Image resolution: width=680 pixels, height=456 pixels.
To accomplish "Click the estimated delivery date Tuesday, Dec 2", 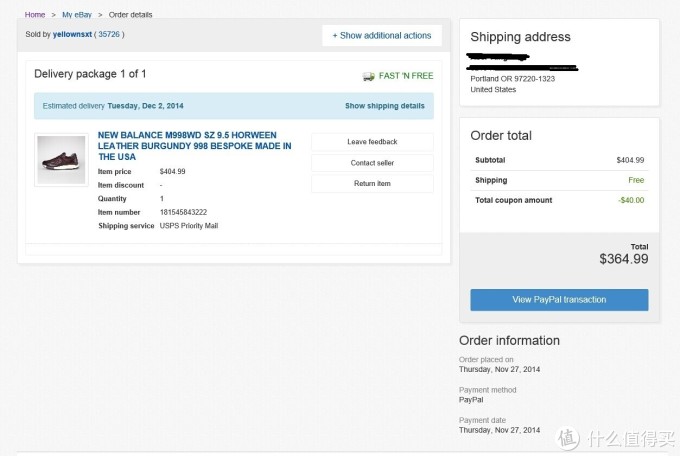I will pos(145,106).
